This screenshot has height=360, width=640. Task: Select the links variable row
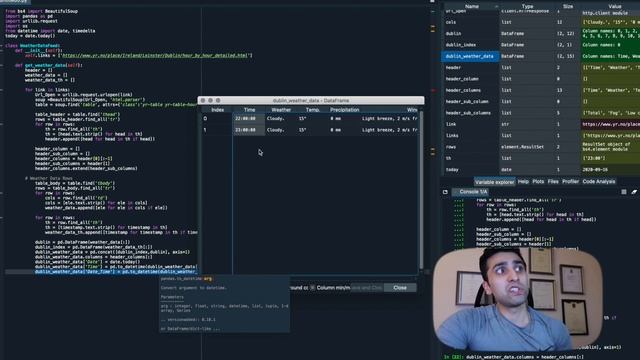pos(541,136)
